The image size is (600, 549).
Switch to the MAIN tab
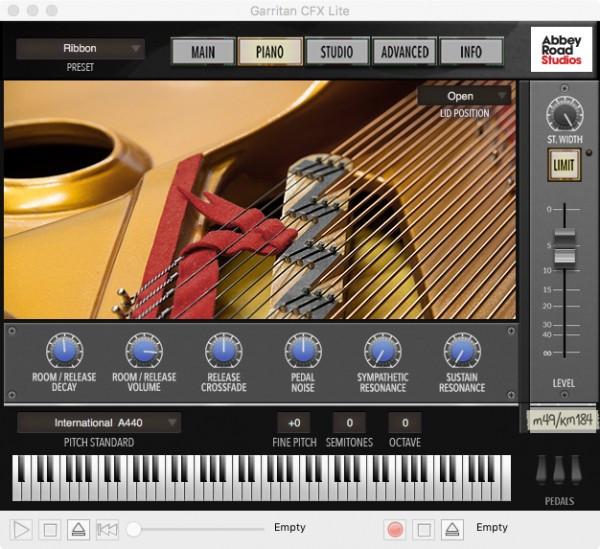[x=203, y=52]
